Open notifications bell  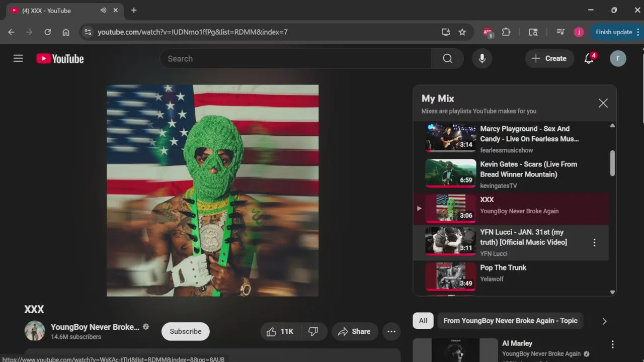[589, 58]
